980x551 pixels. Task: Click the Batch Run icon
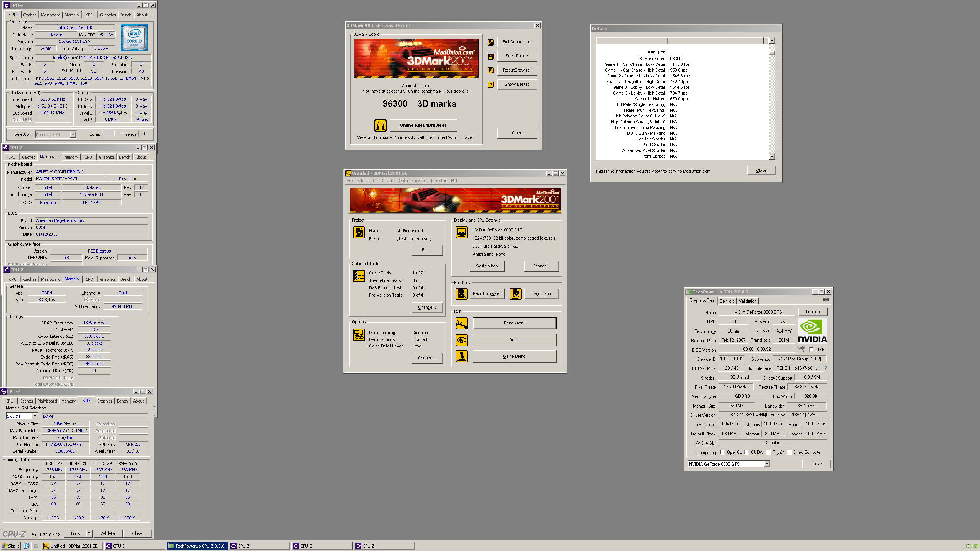point(515,293)
